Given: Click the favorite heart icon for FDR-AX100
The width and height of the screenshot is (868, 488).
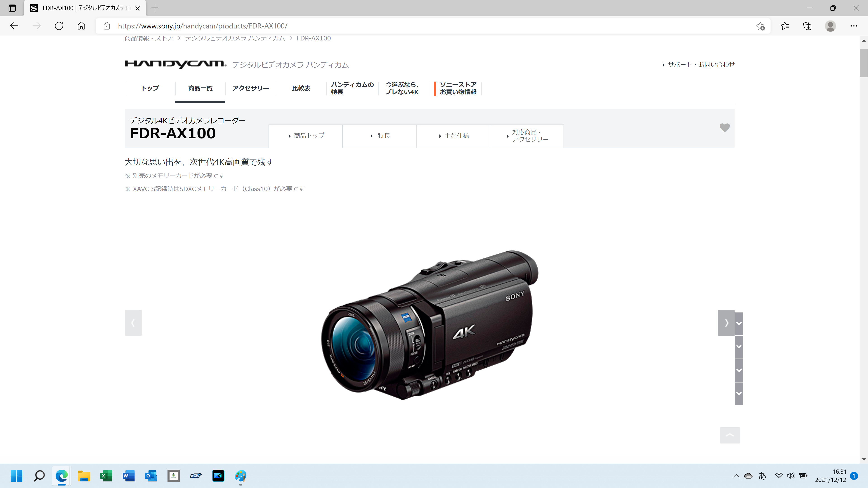Looking at the screenshot, I should pyautogui.click(x=724, y=128).
